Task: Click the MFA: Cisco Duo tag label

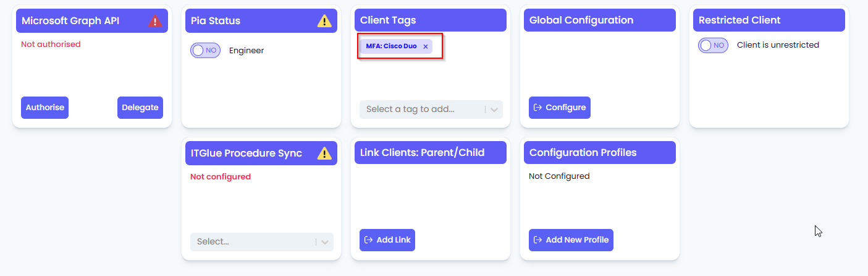Action: click(x=391, y=46)
